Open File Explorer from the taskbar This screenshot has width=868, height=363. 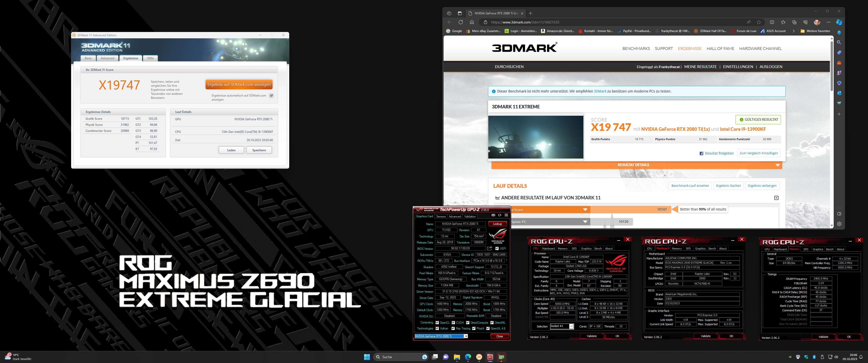[x=456, y=357]
